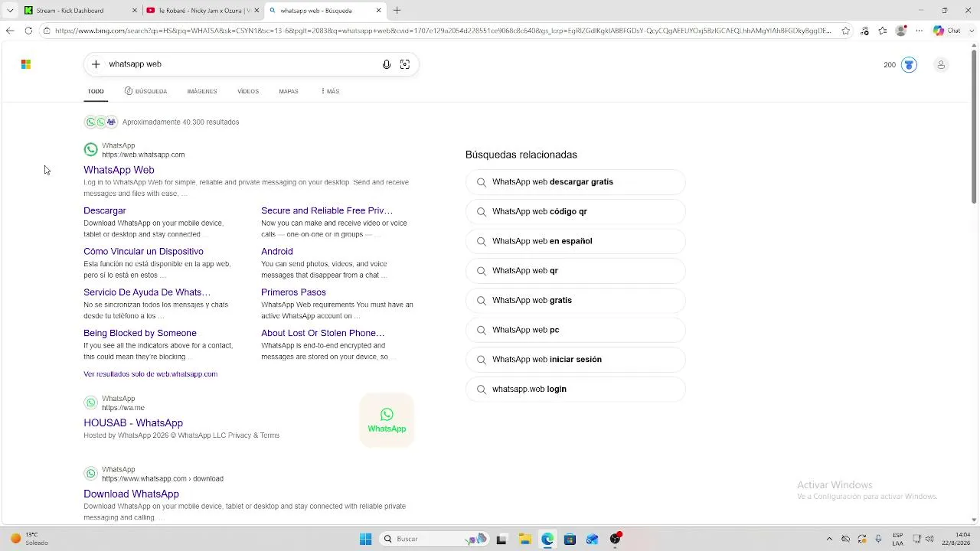
Task: Select the IMÁGENES tab
Action: tap(202, 91)
